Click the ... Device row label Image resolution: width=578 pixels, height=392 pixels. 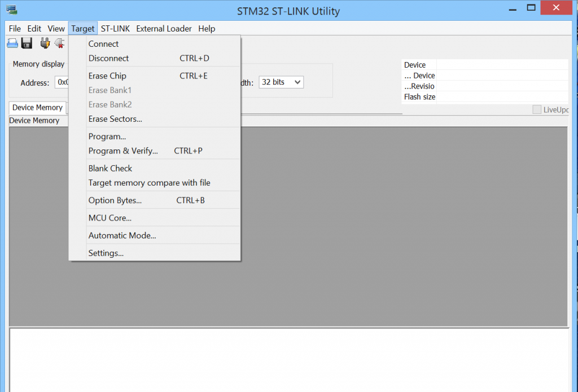pos(419,76)
